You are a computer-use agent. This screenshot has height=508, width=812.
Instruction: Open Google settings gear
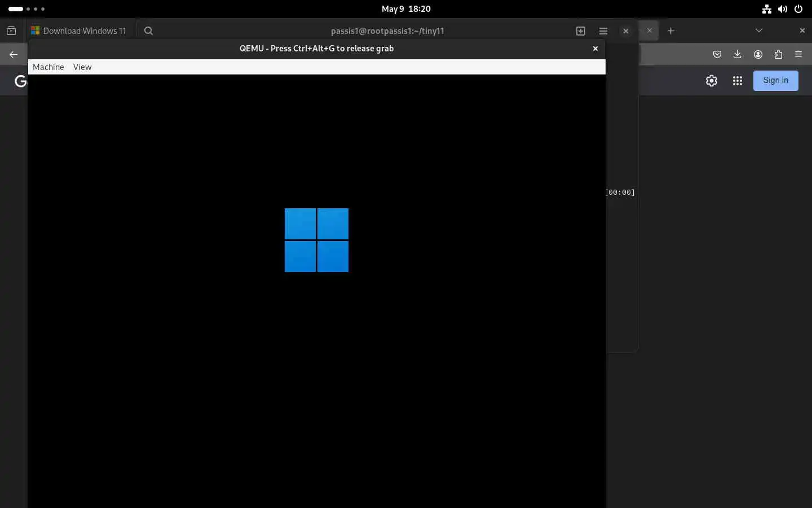(712, 81)
